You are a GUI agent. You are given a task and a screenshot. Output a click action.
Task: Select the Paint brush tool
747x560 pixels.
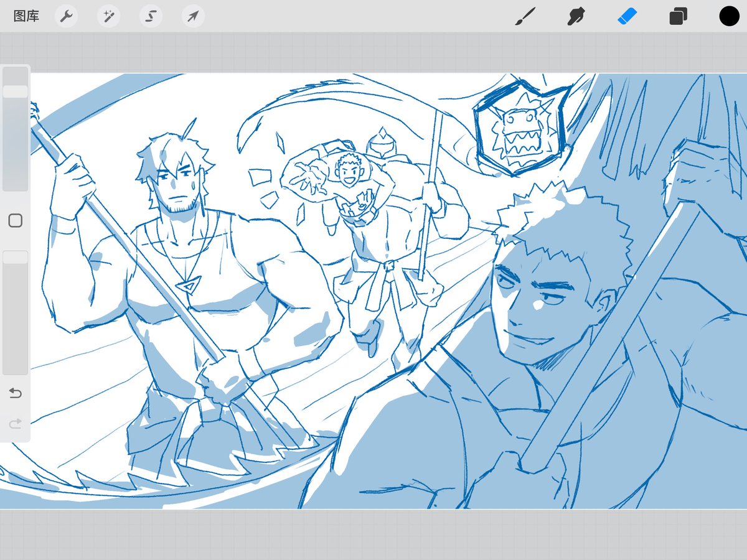(x=525, y=16)
